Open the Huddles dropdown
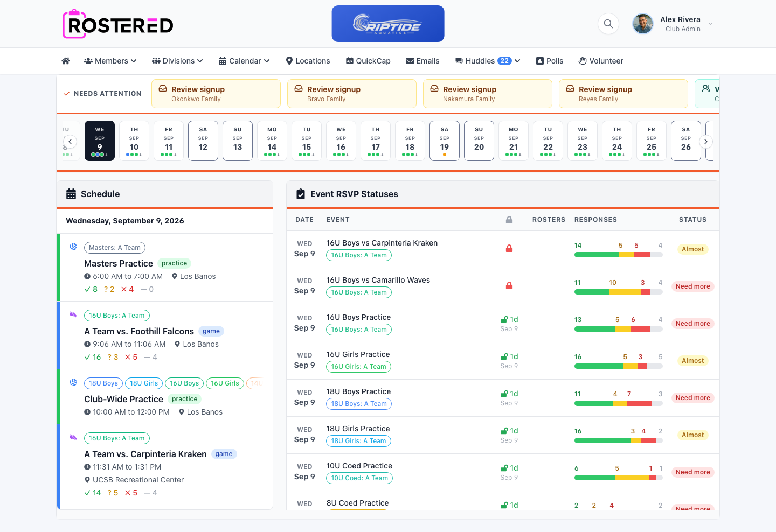Viewport: 776px width, 532px height. pyautogui.click(x=488, y=61)
